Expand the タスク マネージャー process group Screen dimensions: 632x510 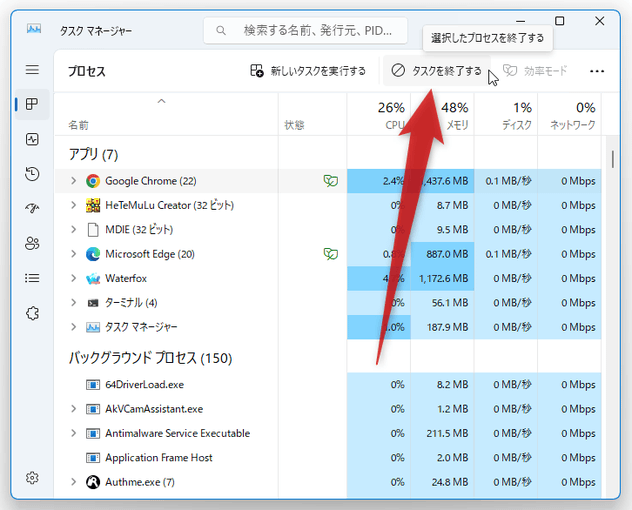[x=73, y=327]
